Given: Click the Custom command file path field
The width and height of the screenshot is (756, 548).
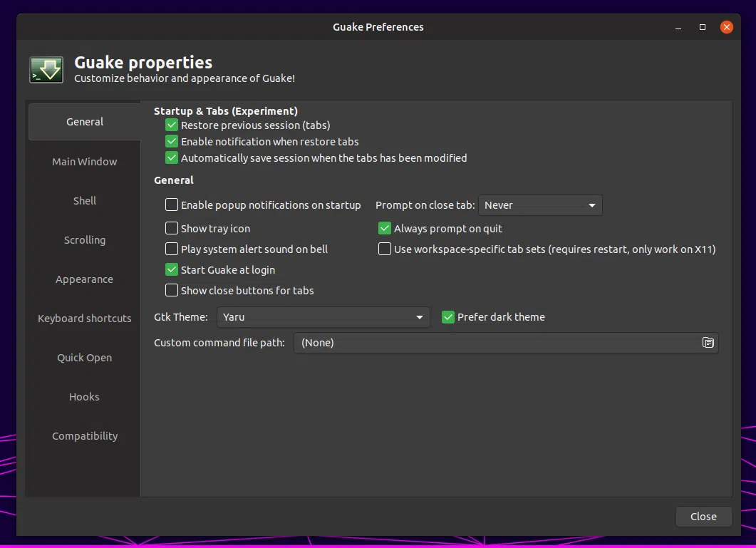Looking at the screenshot, I should pyautogui.click(x=506, y=343).
